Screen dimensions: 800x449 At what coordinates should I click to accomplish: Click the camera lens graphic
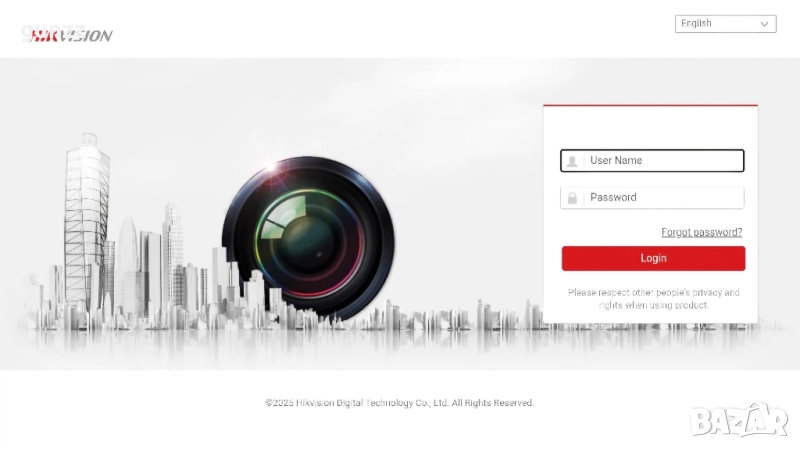tap(309, 239)
